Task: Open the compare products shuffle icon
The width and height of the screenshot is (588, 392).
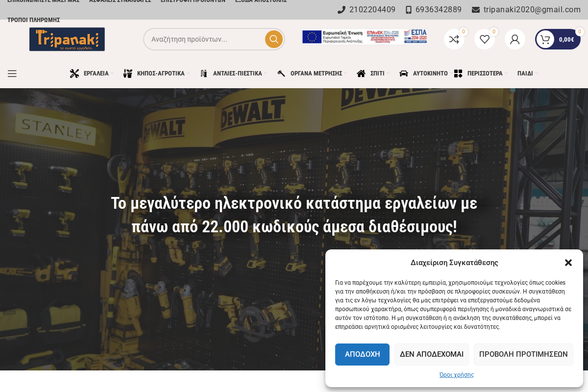Action: pyautogui.click(x=454, y=39)
